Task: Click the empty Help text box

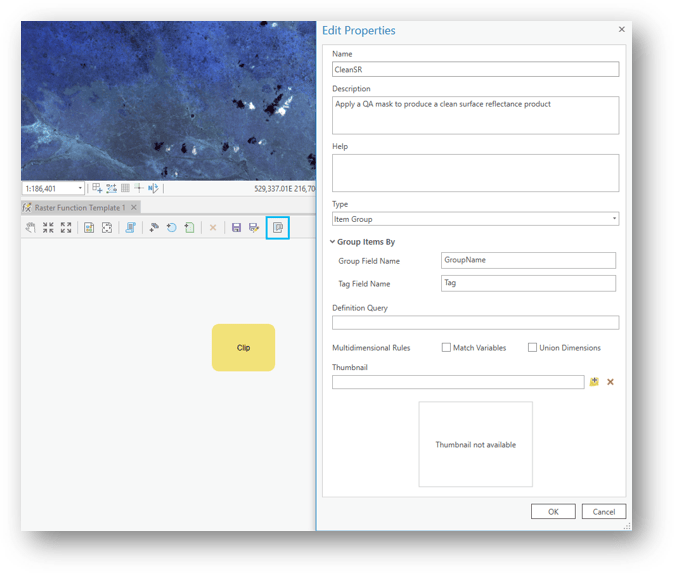Action: point(475,173)
